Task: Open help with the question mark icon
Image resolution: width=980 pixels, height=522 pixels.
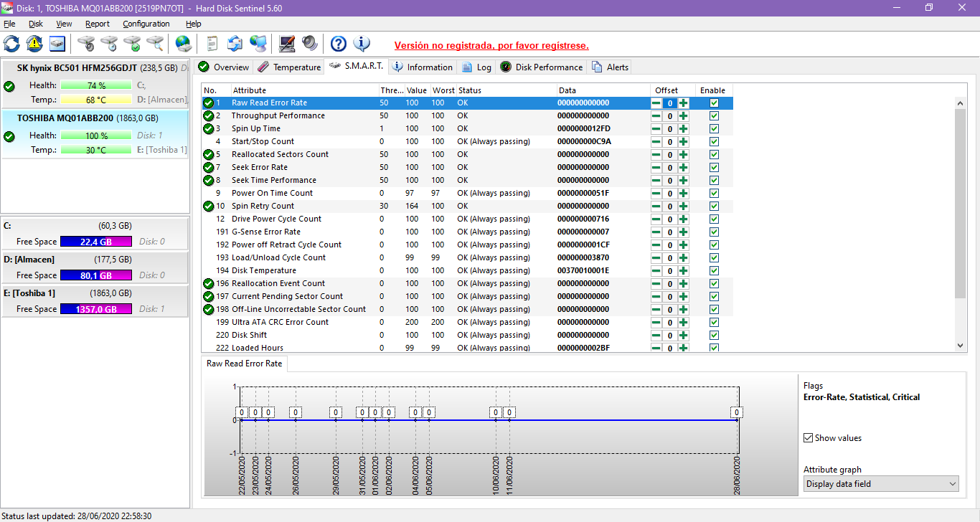Action: pyautogui.click(x=339, y=44)
